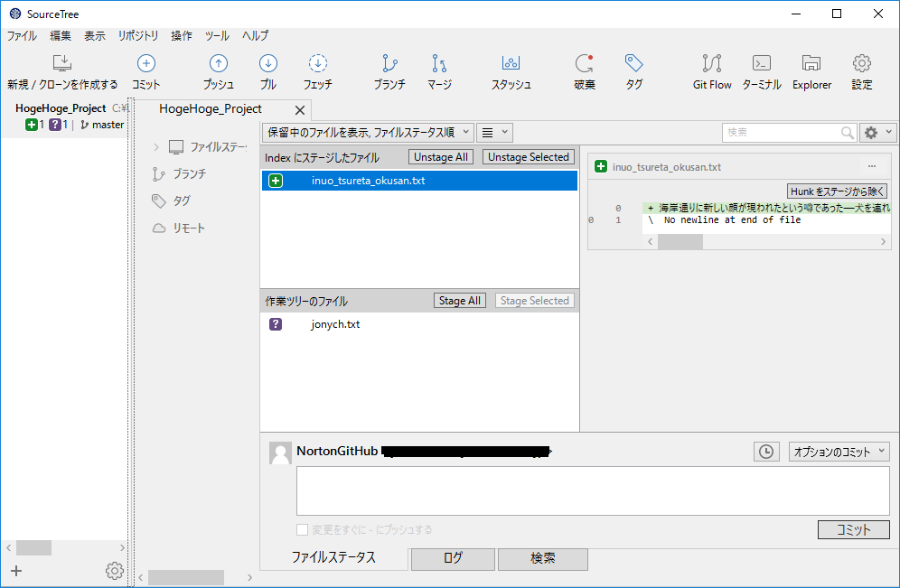The width and height of the screenshot is (900, 588).
Task: Click the Stage Selected button
Action: pos(534,301)
